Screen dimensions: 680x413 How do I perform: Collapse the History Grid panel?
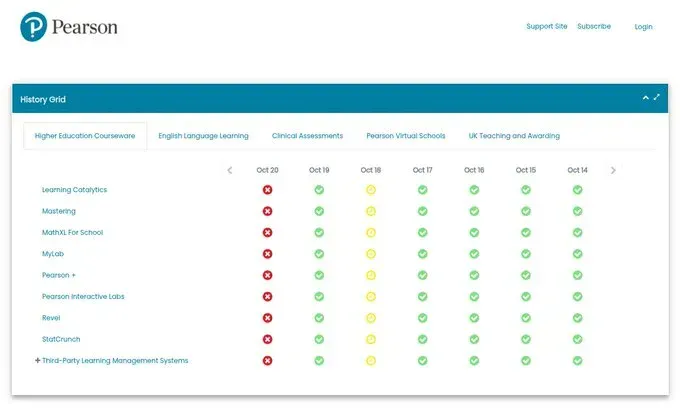645,98
